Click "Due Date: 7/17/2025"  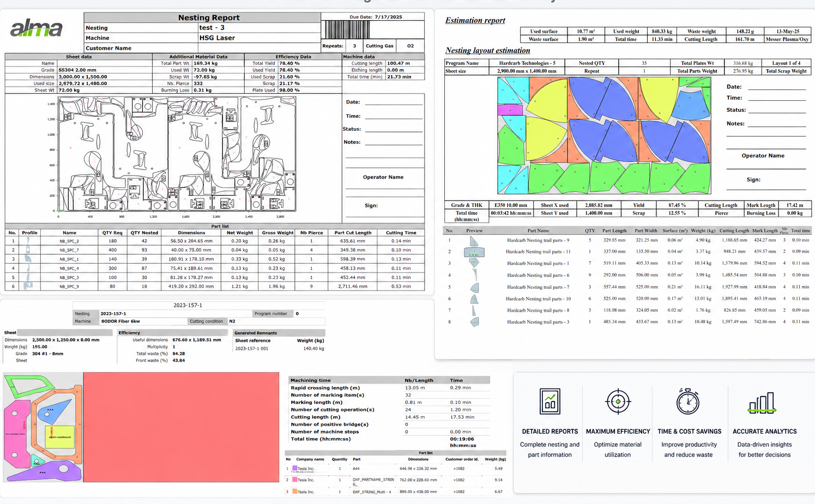376,17
